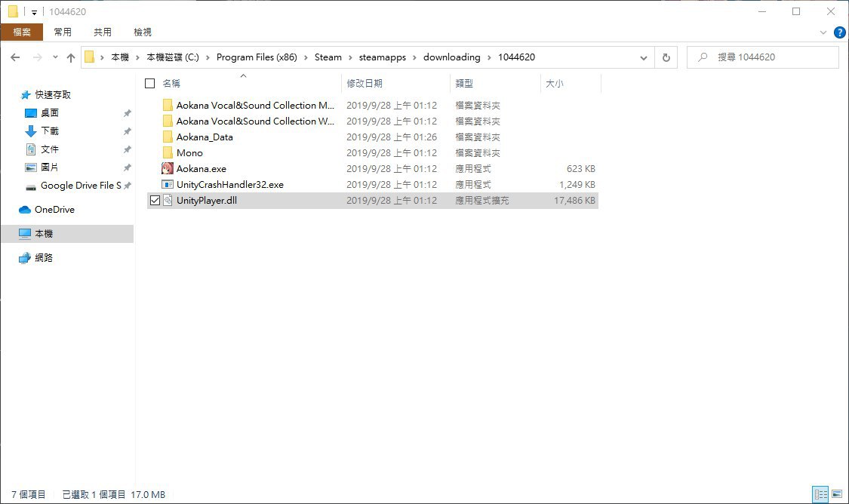Click the pin icon beside 圖片
This screenshot has height=504, width=849.
128,167
